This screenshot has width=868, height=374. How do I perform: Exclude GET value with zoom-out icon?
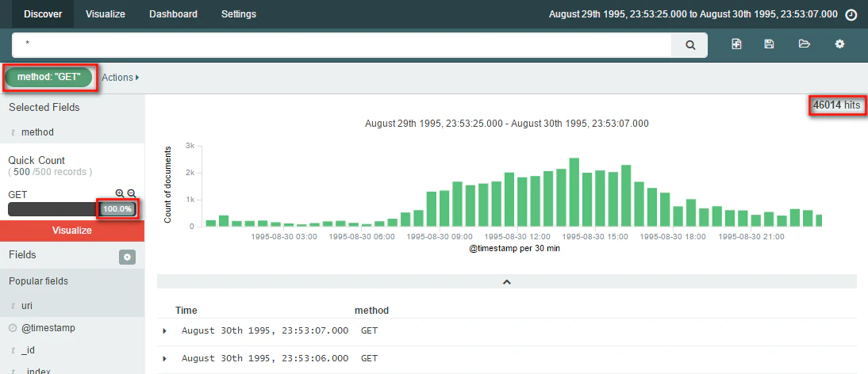[x=132, y=193]
